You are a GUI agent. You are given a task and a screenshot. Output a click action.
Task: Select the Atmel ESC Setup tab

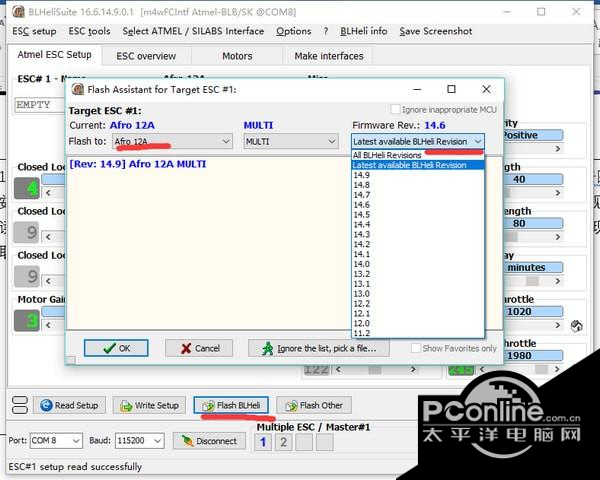coord(54,55)
